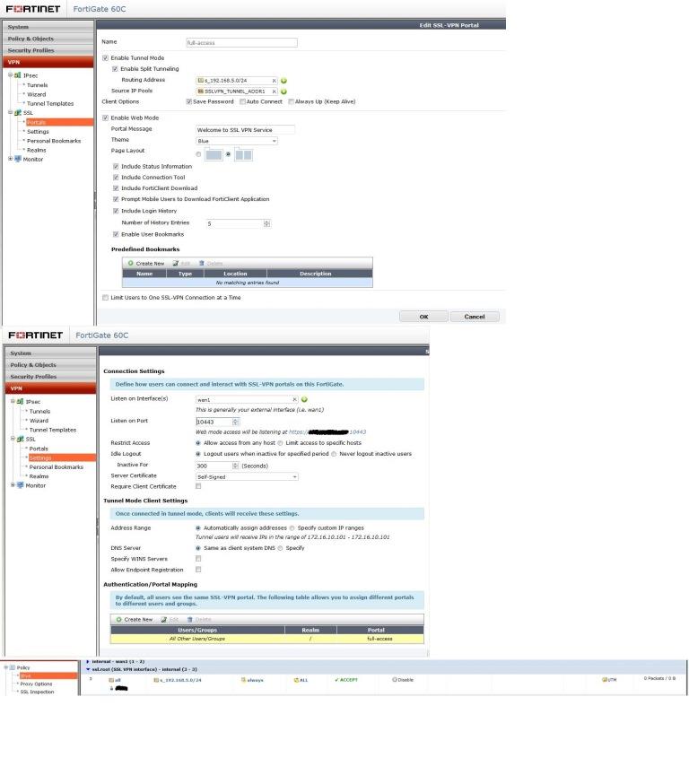Click Monitor icon in Connection Settings page sidebar

coord(20,485)
